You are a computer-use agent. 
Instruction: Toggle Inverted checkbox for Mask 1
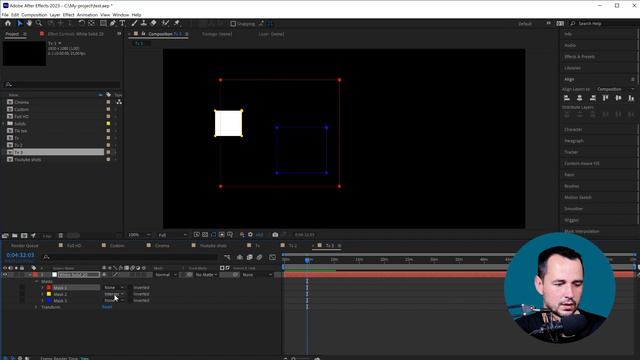point(130,288)
